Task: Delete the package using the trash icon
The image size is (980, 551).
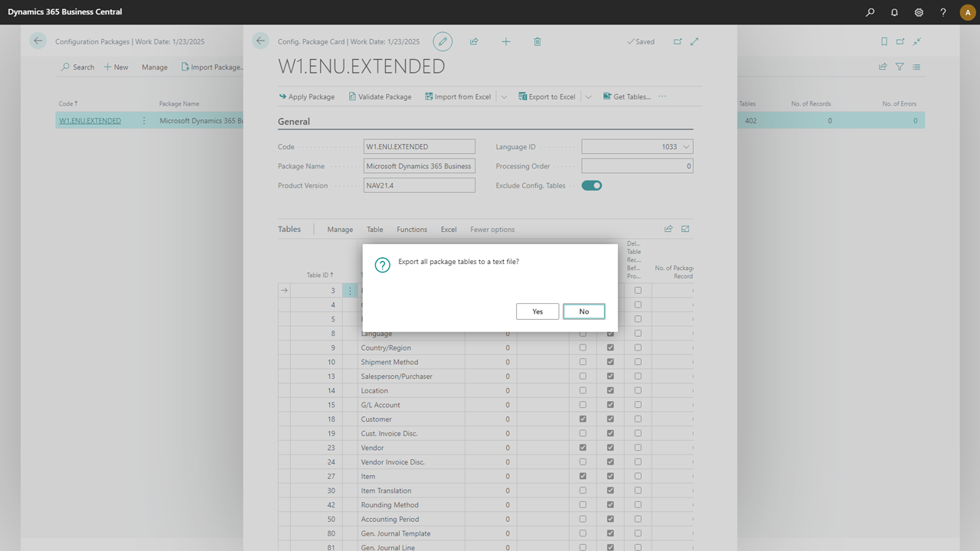Action: [x=537, y=41]
